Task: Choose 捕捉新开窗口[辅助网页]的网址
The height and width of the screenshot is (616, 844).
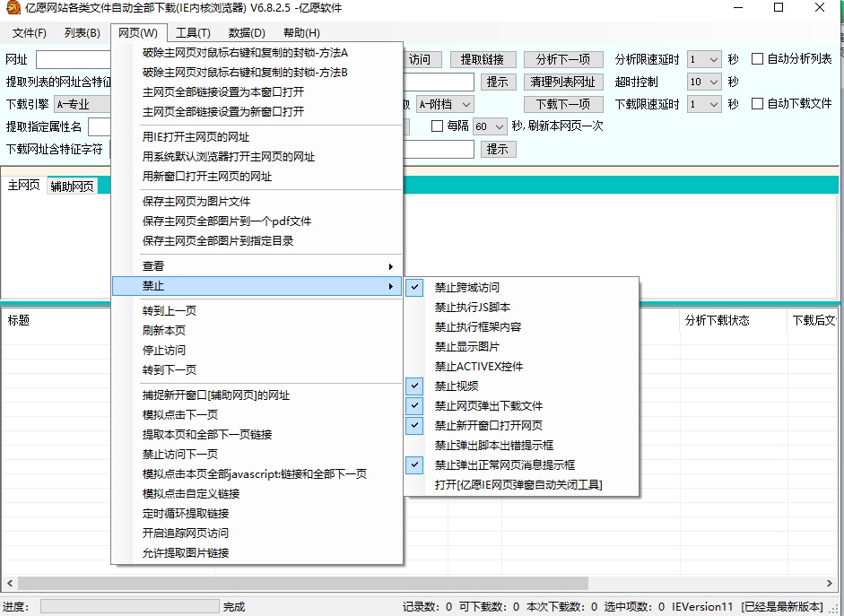Action: 257,395
